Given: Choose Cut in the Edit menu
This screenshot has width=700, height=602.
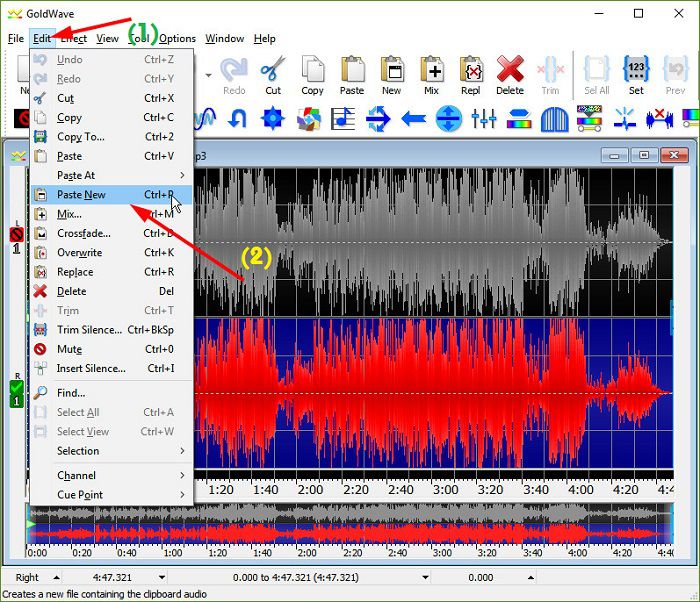Looking at the screenshot, I should (x=112, y=98).
